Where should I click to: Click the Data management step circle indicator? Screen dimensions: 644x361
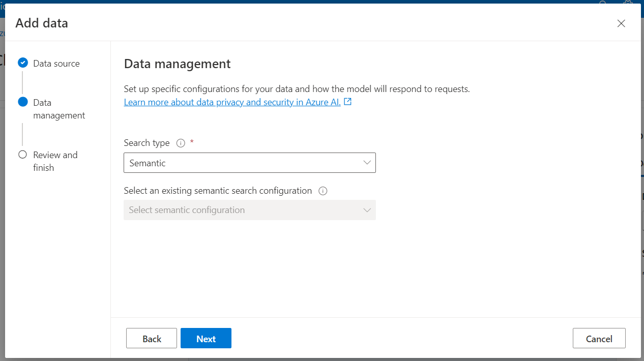(22, 102)
